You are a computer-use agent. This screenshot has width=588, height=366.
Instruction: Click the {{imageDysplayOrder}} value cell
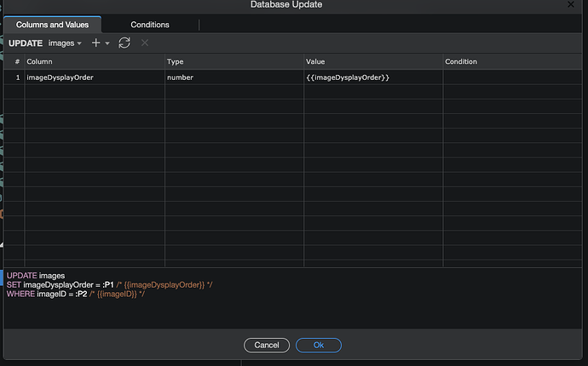(372, 77)
